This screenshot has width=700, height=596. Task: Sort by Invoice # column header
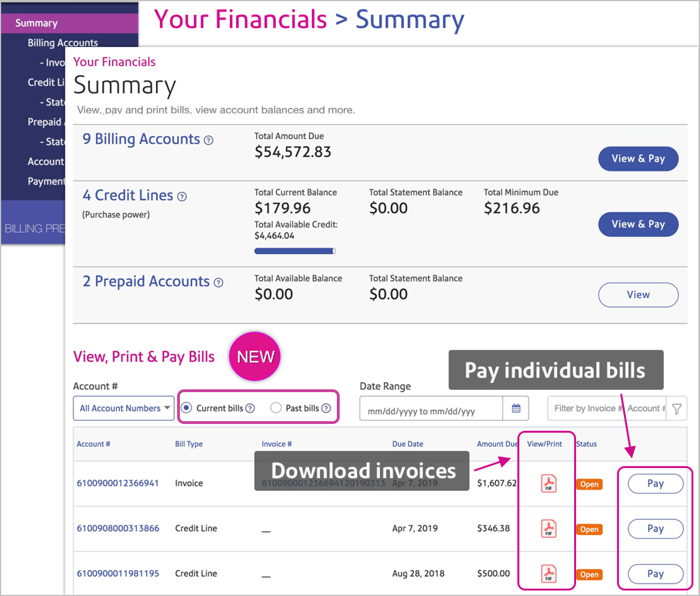pyautogui.click(x=277, y=444)
